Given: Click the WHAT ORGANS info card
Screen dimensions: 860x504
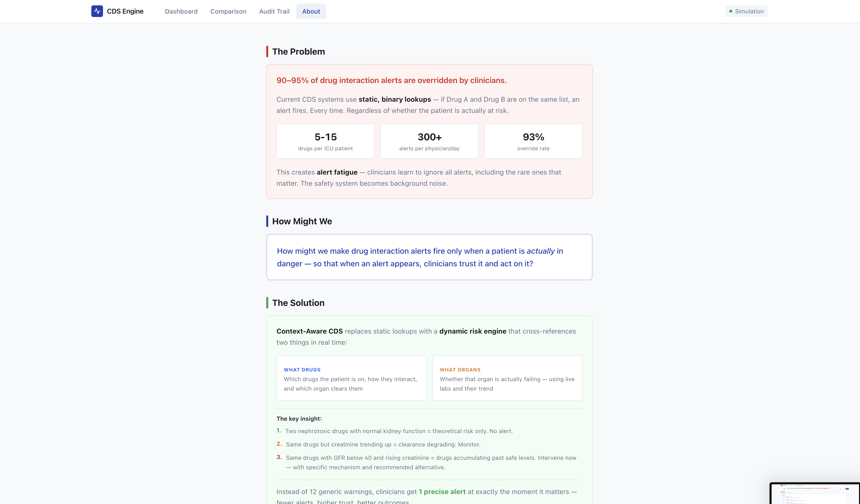Looking at the screenshot, I should pos(507,378).
